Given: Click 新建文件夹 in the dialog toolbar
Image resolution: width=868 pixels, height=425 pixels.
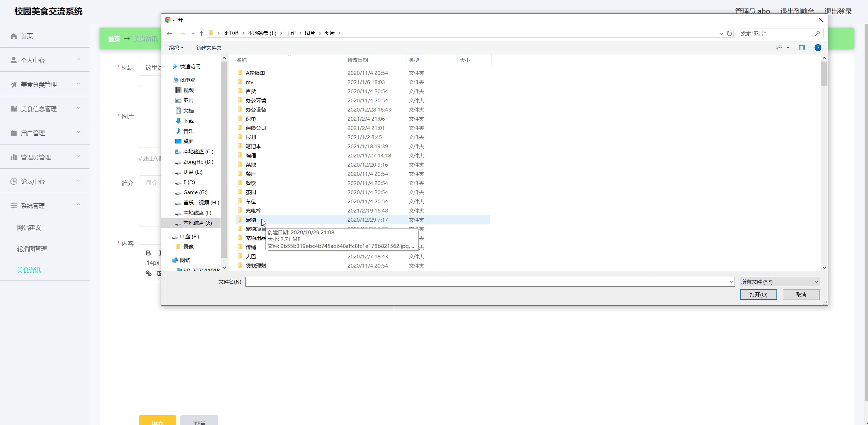Looking at the screenshot, I should [x=208, y=48].
